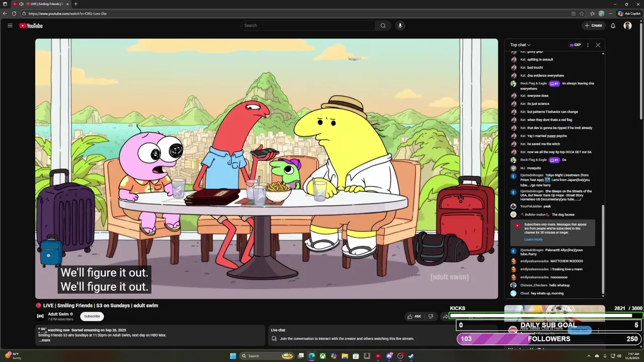Open Microsoft Edge from taskbar
This screenshot has height=362, width=644.
click(x=311, y=356)
